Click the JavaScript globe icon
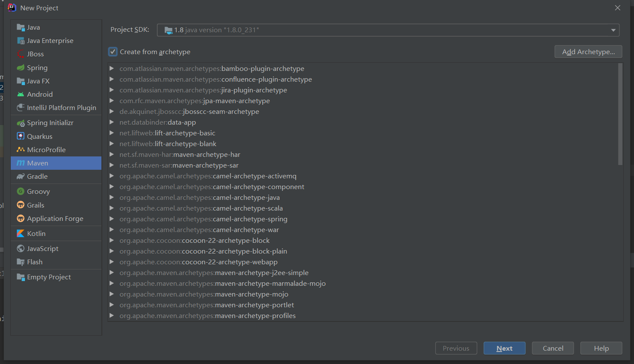Image resolution: width=634 pixels, height=364 pixels. [21, 248]
